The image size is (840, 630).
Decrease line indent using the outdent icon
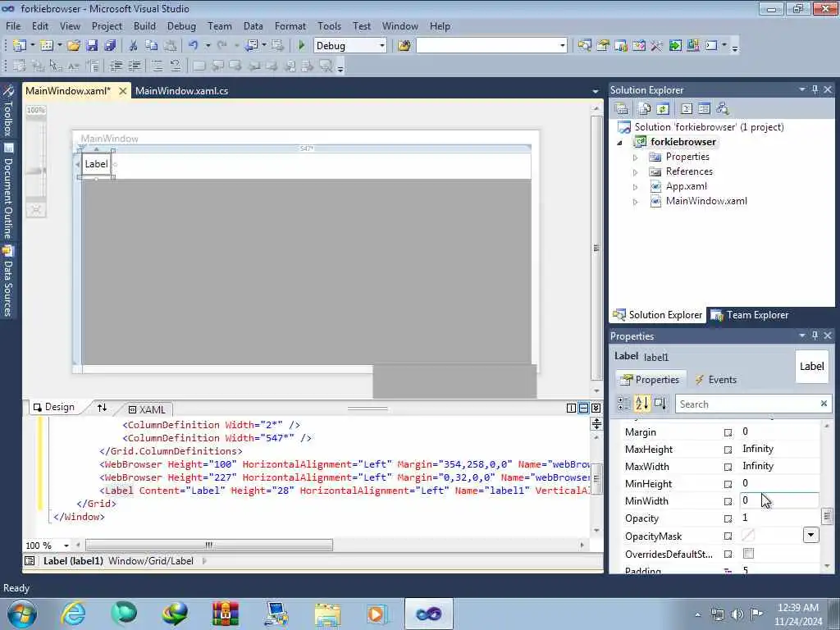coord(116,66)
